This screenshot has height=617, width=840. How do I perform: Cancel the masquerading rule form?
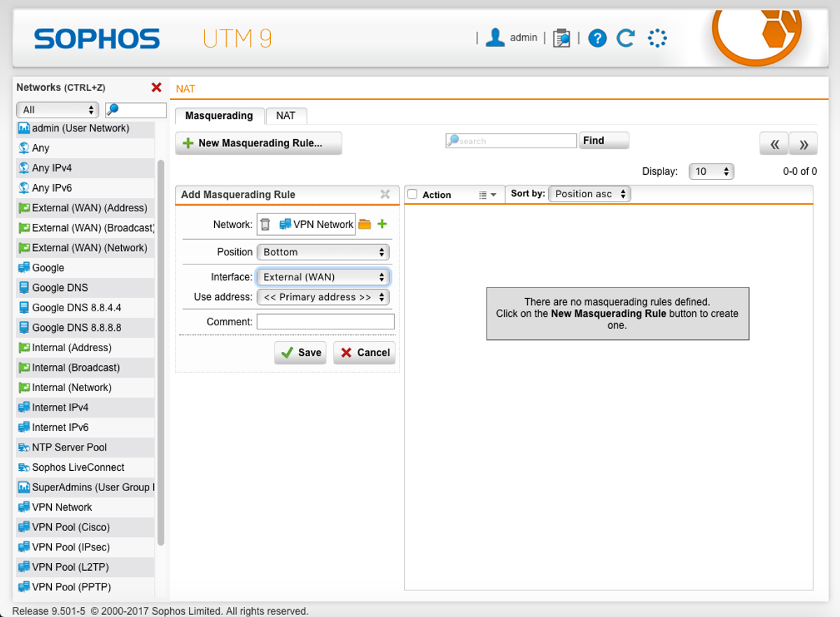[364, 353]
